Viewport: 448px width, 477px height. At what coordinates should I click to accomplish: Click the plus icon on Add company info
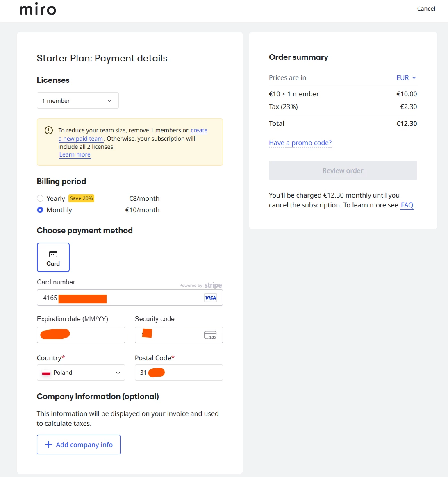49,445
